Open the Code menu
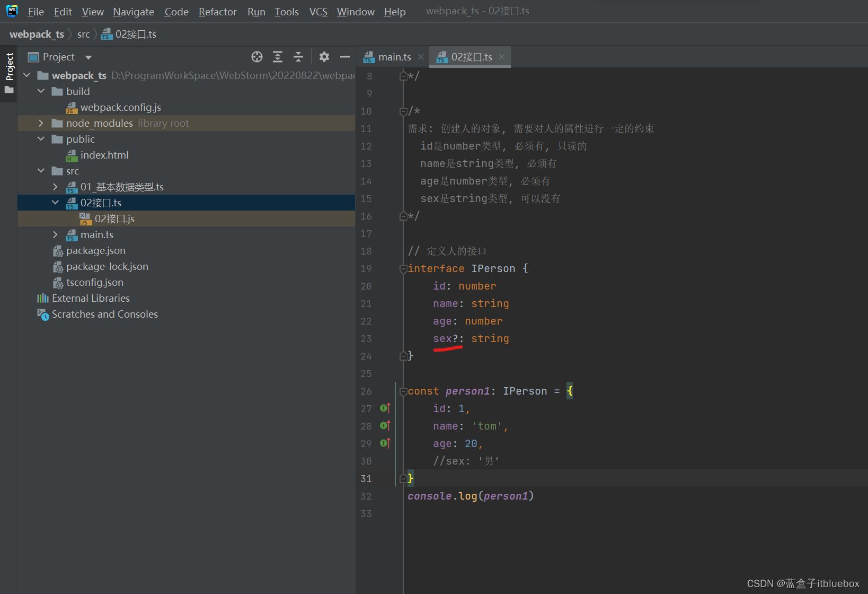 pos(176,12)
